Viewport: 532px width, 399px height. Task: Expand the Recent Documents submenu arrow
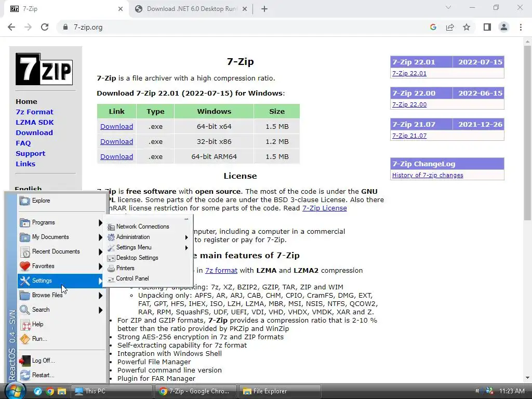100,252
